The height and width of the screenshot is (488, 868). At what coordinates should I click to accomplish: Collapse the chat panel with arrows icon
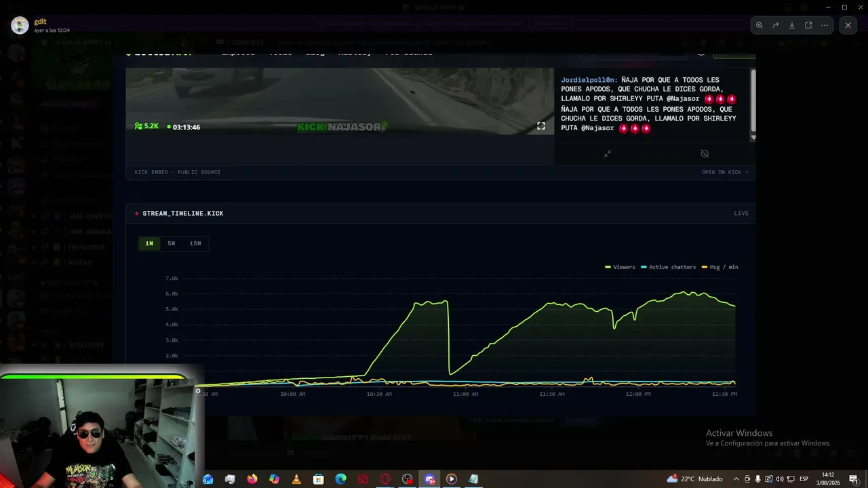point(608,154)
